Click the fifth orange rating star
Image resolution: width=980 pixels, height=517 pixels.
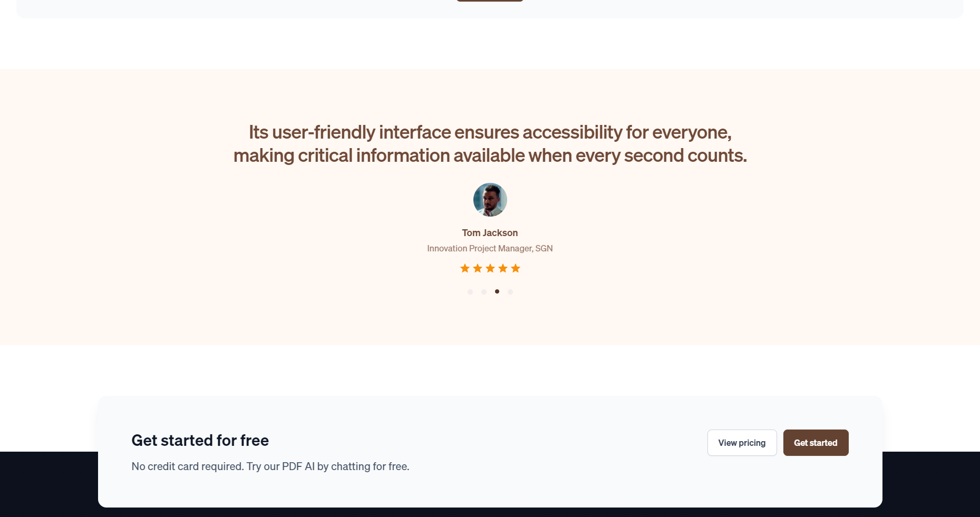pos(516,268)
